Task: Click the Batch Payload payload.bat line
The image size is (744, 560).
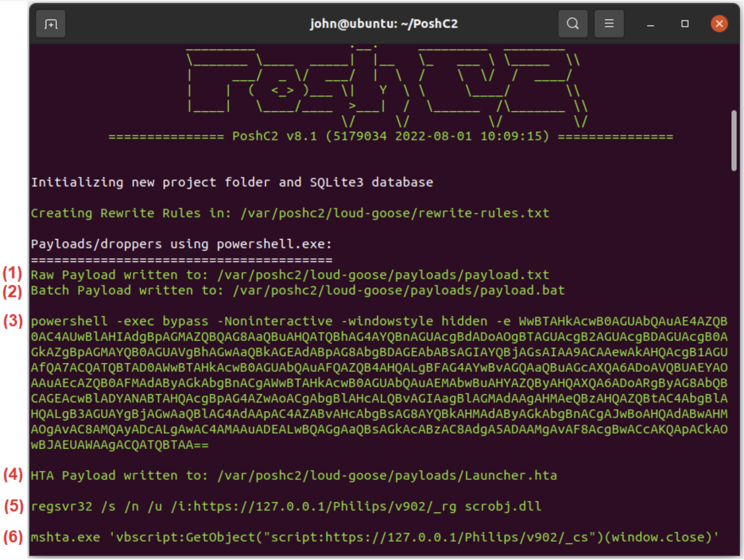Action: tap(298, 290)
